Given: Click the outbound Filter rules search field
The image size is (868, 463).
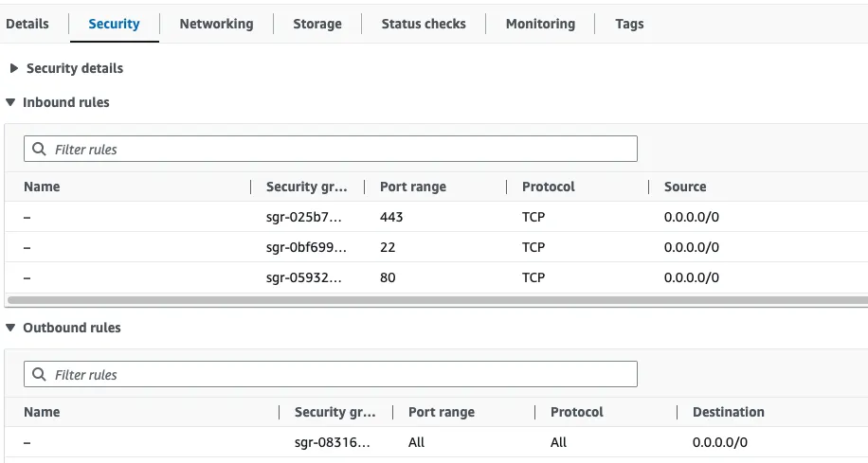Looking at the screenshot, I should coord(341,375).
